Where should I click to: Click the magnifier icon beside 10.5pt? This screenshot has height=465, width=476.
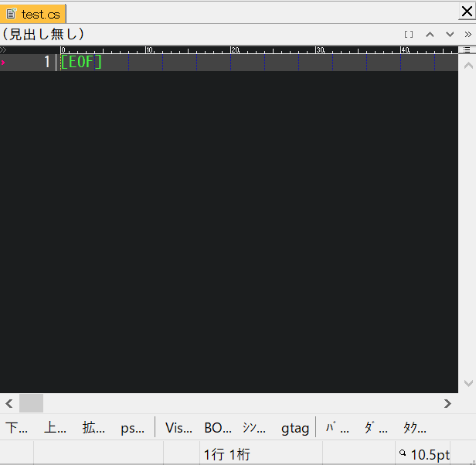click(403, 453)
